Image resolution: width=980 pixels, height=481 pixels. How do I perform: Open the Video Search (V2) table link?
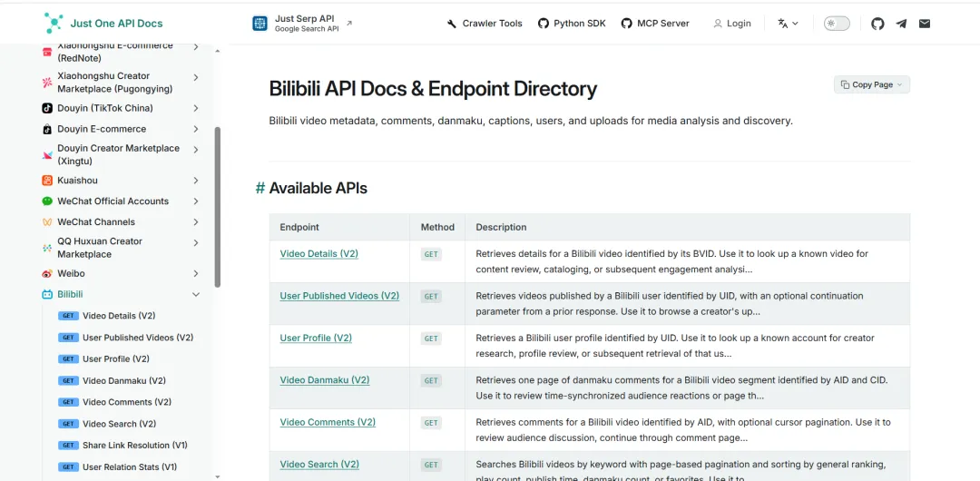319,464
